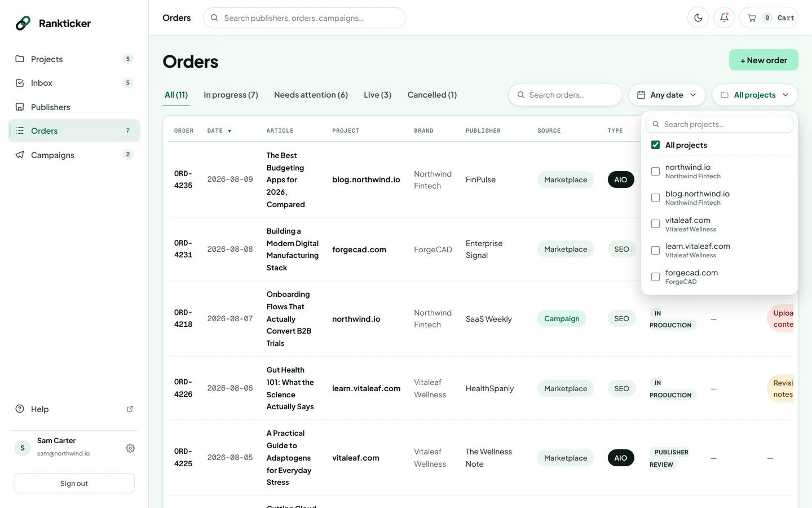Switch to Needs attention (6) tab
Viewport: 812px width, 508px height.
click(x=311, y=95)
